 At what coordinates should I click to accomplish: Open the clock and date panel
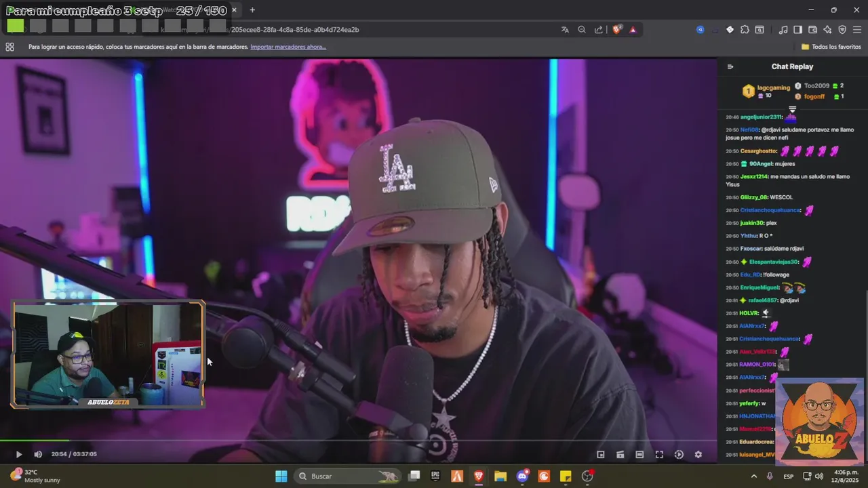[x=846, y=476]
